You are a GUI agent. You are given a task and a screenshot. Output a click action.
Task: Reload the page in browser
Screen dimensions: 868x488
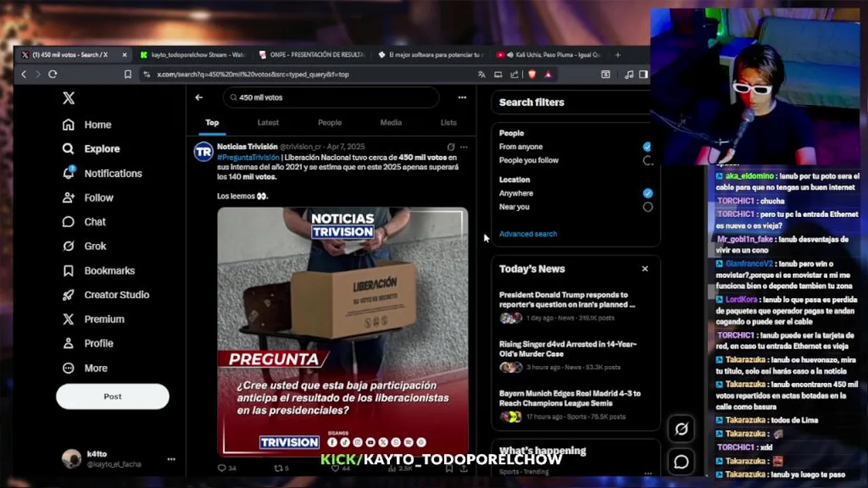click(x=52, y=75)
